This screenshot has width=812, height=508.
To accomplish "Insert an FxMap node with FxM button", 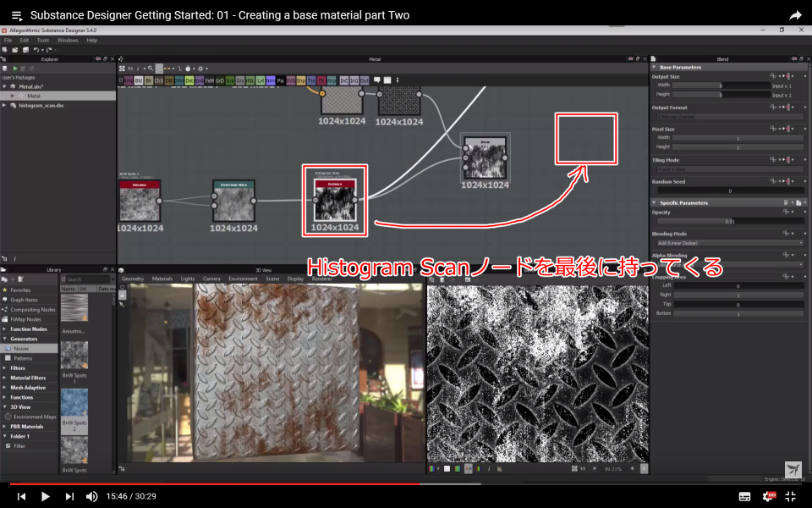I will (x=210, y=81).
